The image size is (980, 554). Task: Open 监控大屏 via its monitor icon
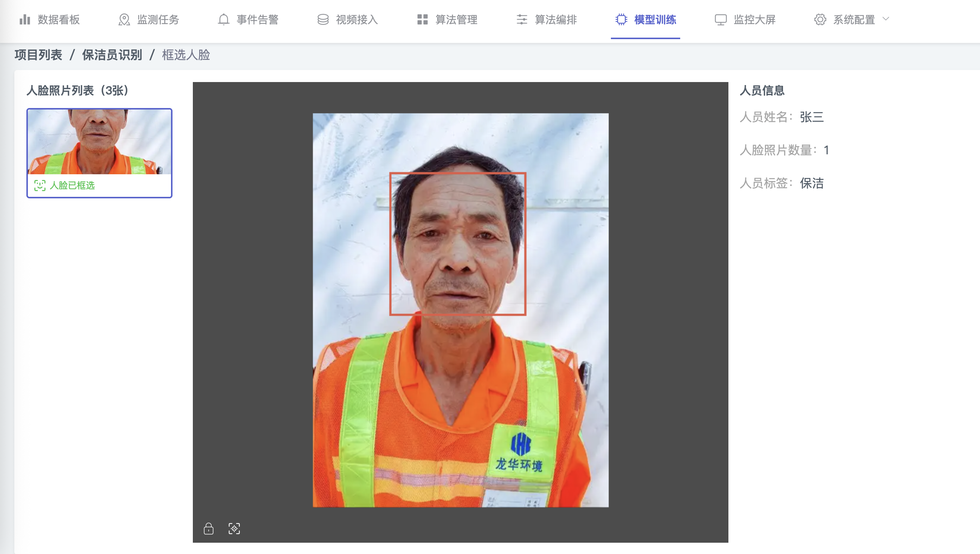(721, 19)
